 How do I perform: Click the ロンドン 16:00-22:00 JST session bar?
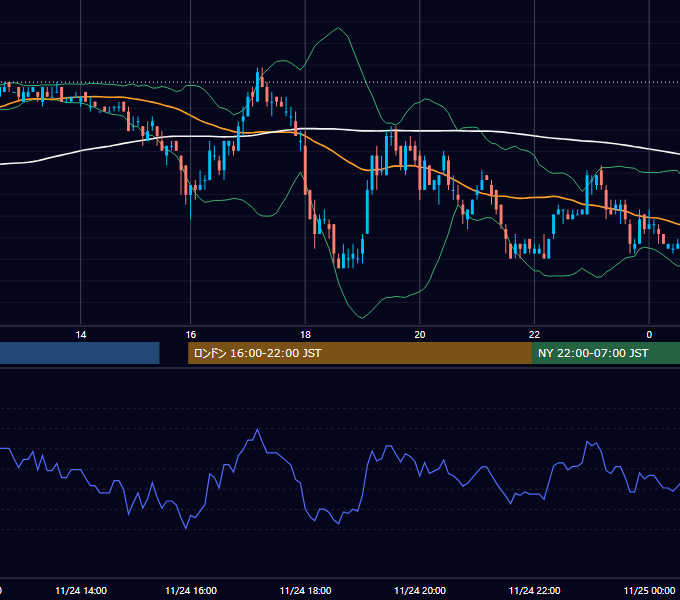coord(360,353)
